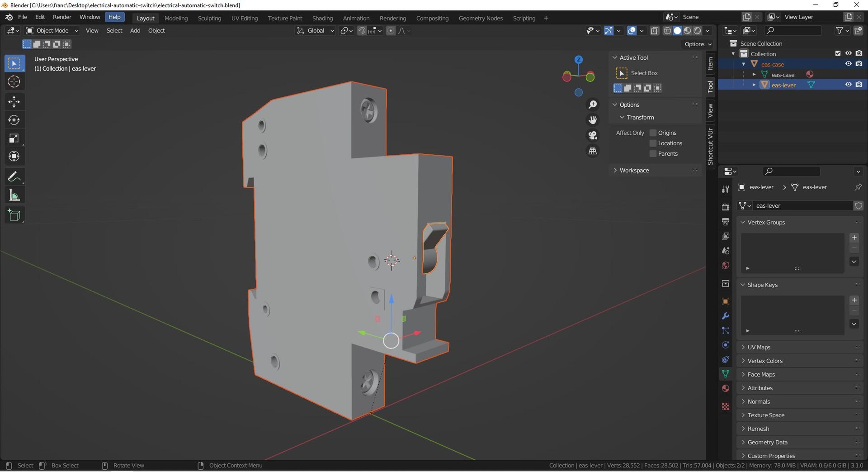Click the Z axis in navigation gizmo
The height and width of the screenshot is (472, 868).
click(579, 60)
